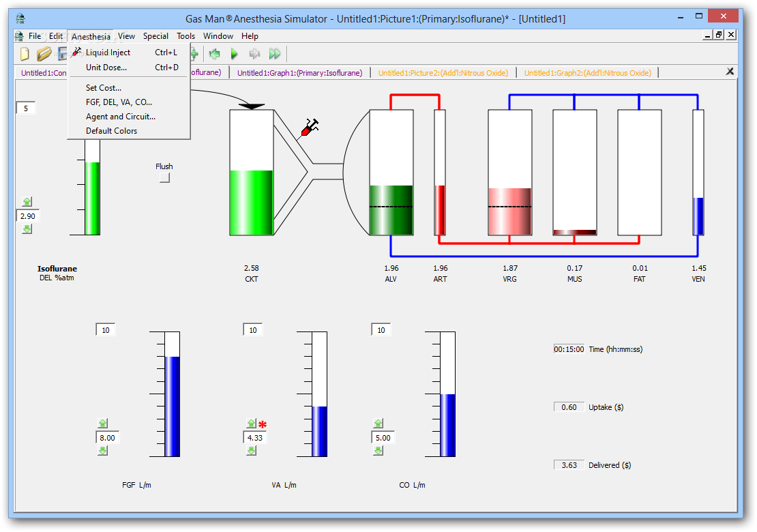Open the Window menu
757x532 pixels.
[x=218, y=35]
